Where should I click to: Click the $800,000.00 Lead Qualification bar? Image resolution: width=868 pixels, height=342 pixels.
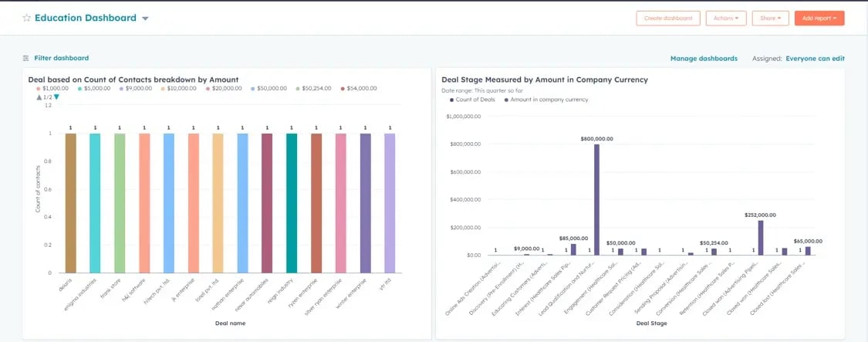[x=596, y=199]
